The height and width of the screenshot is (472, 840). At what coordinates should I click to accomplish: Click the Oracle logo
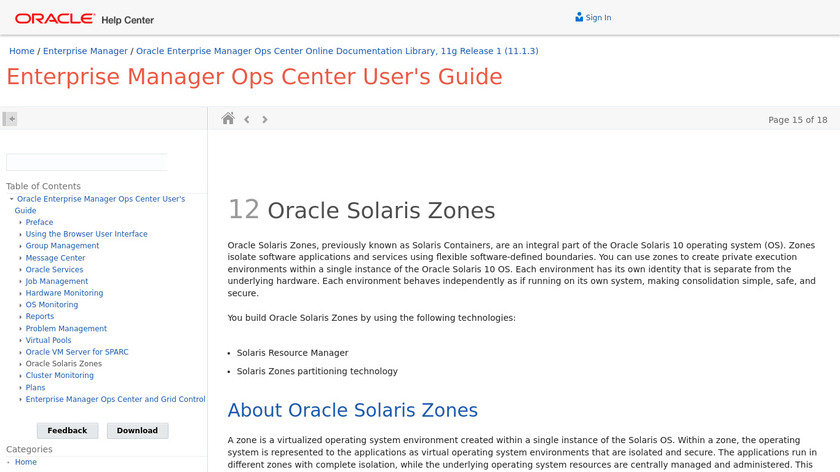55,19
